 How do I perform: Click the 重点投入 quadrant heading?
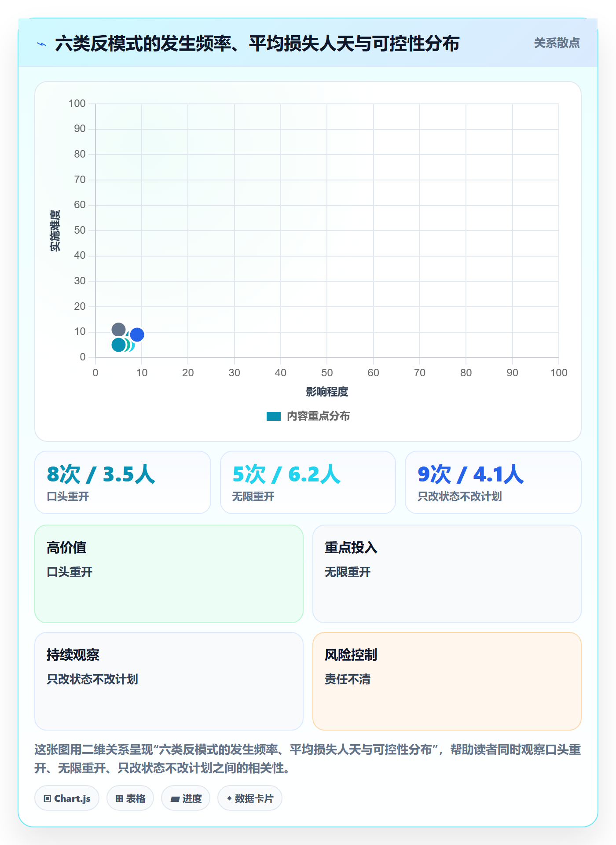click(x=351, y=547)
